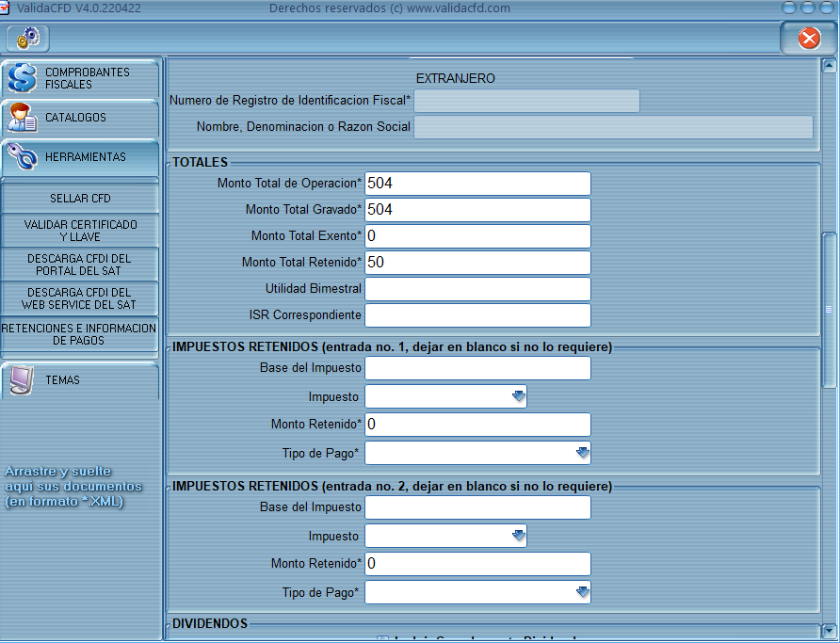Click Numero de Registro de Identificacion Fiscal field
Image resolution: width=840 pixels, height=643 pixels.
click(526, 101)
